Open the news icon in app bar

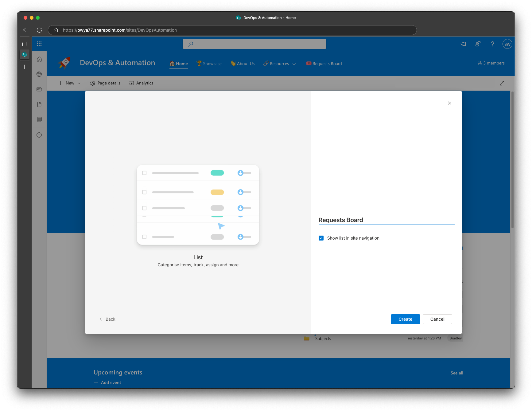click(39, 89)
